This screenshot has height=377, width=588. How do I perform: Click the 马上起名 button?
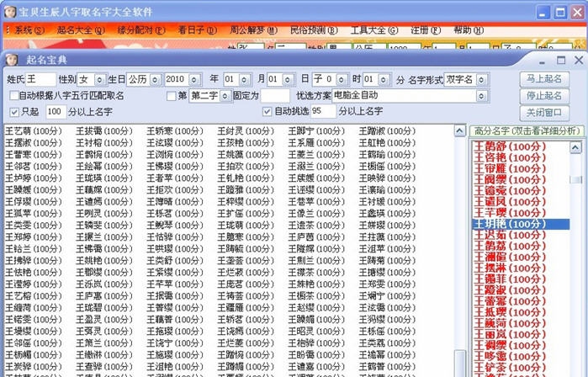[545, 78]
